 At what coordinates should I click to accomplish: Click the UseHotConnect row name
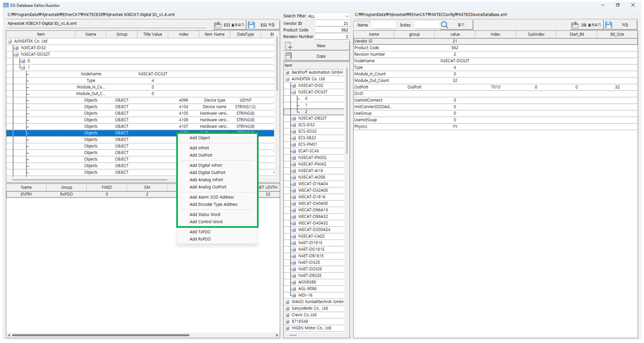(367, 100)
